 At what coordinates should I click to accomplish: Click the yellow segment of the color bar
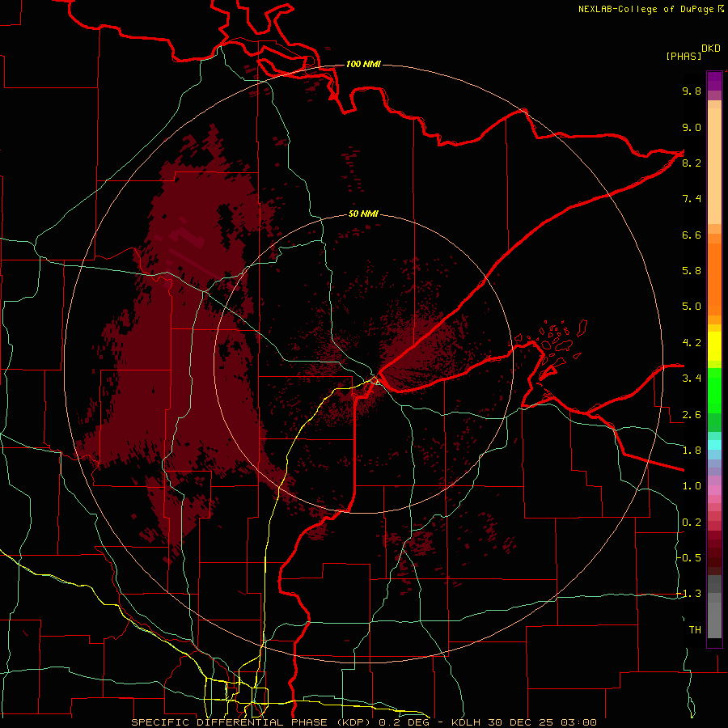714,346
